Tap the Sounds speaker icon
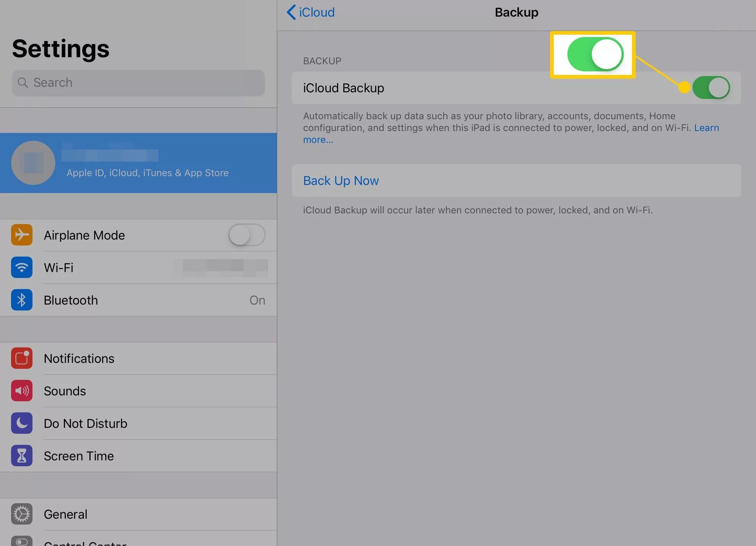The width and height of the screenshot is (756, 546). [22, 391]
